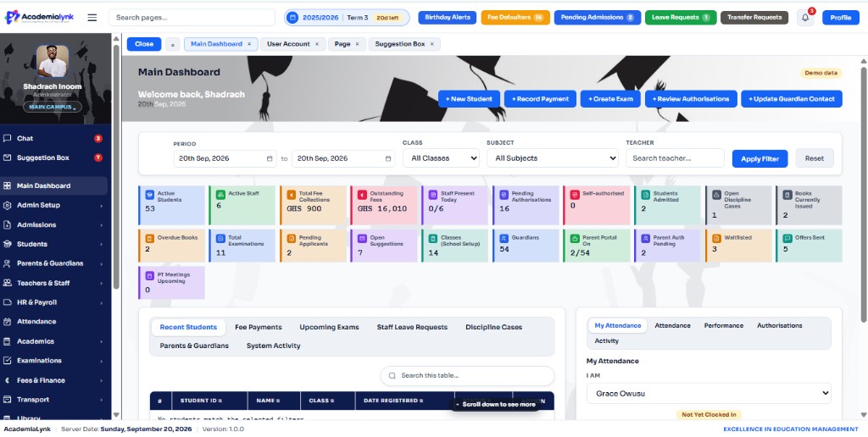Click the Apply Filter button

[759, 158]
